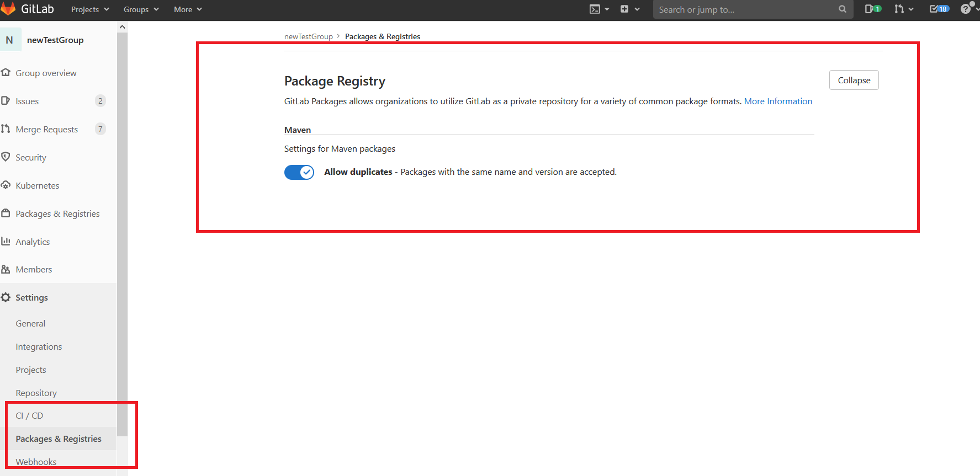
Task: Expand the More menu in navbar
Action: point(188,9)
